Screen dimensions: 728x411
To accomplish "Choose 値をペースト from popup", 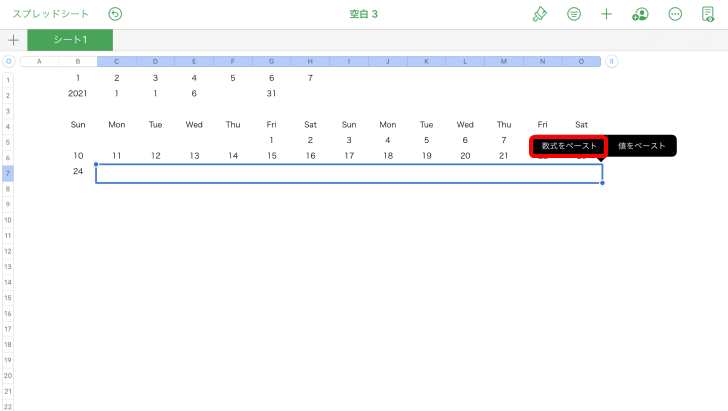I will [x=642, y=146].
